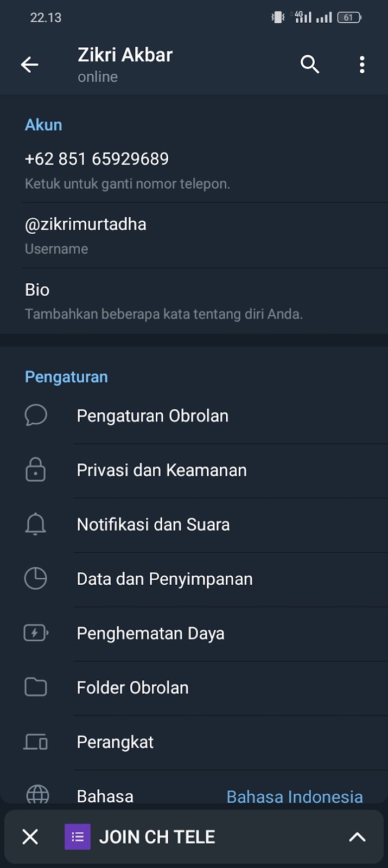Tap the Zikri Akbar profile name header
The width and height of the screenshot is (388, 868).
[x=125, y=55]
